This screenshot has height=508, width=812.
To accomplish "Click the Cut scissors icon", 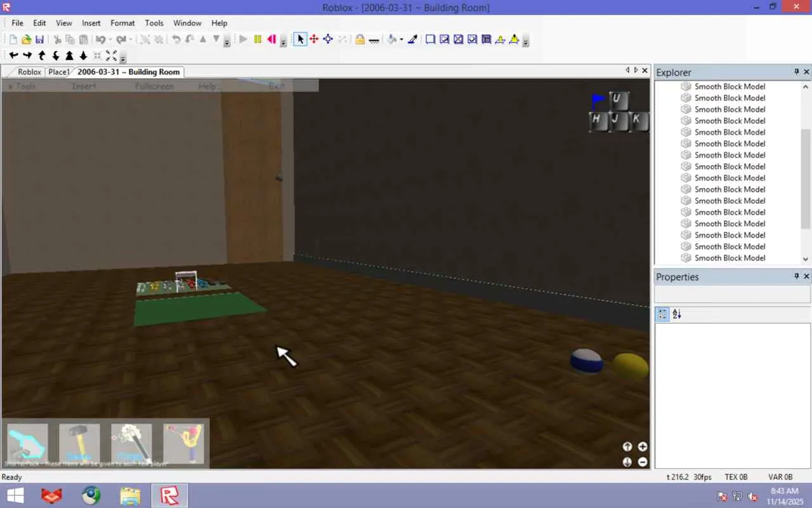I will point(57,39).
